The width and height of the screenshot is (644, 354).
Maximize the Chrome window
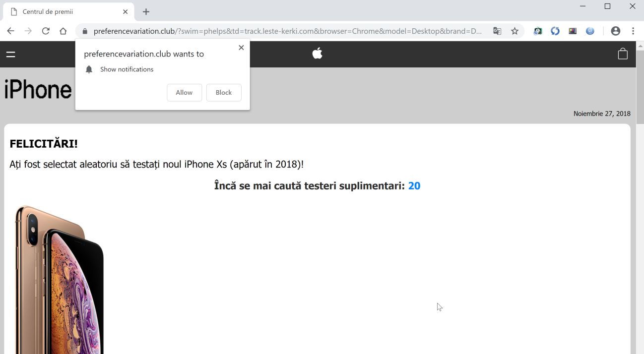click(607, 6)
